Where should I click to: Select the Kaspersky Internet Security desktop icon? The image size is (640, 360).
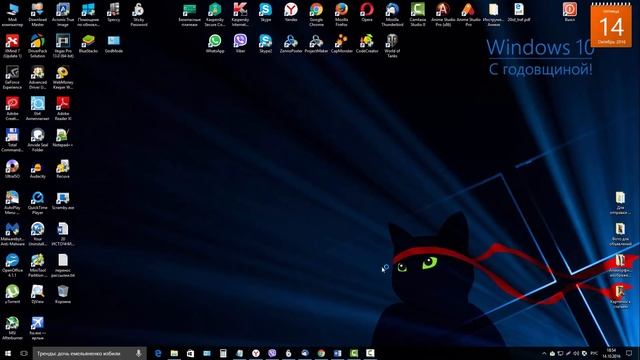[240, 15]
